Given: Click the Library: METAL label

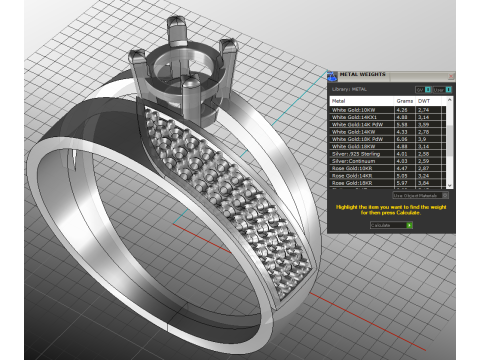Looking at the screenshot, I should coord(349,89).
